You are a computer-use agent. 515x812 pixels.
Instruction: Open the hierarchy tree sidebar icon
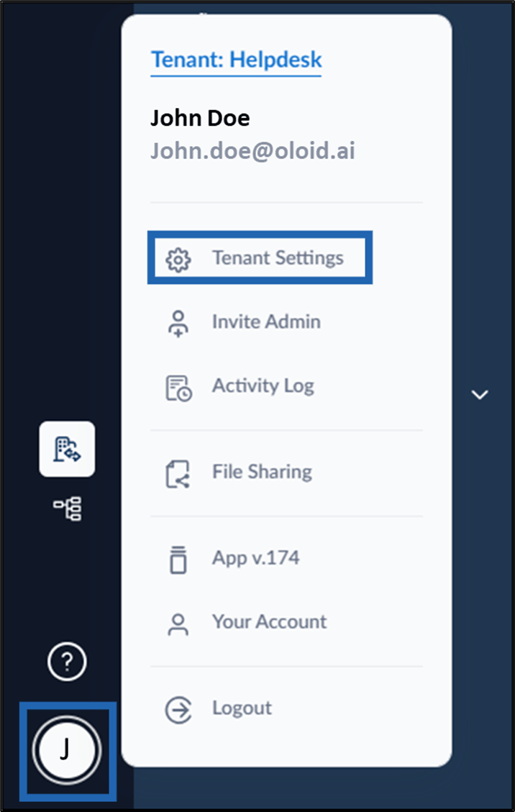(x=68, y=509)
